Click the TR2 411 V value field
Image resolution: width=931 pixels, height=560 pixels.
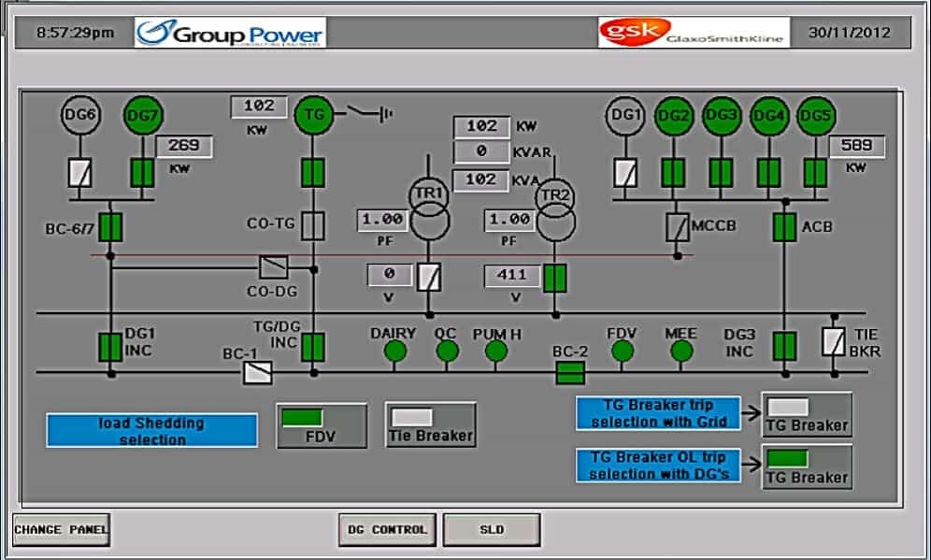point(512,276)
